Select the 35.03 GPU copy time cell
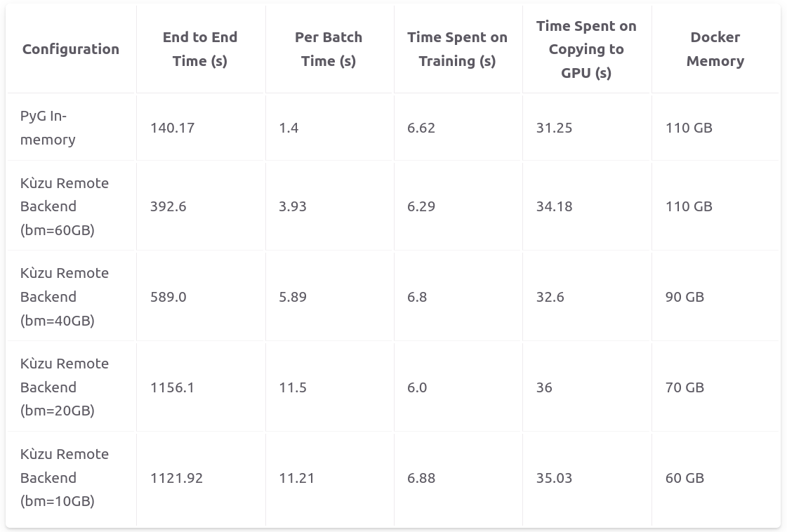787x532 pixels. pos(554,477)
